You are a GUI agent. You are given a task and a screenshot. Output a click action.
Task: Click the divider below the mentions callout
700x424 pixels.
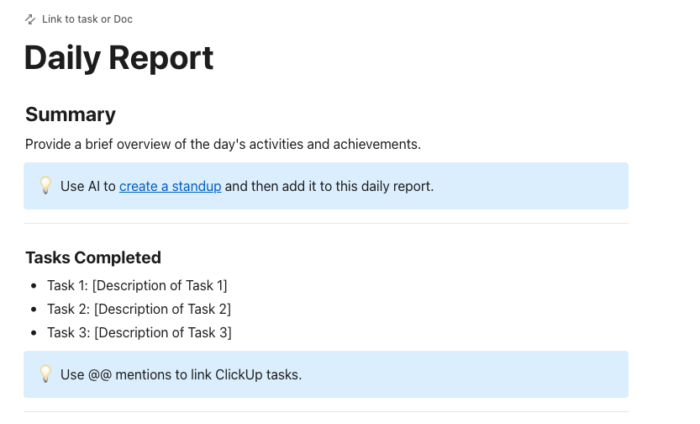tap(326, 412)
